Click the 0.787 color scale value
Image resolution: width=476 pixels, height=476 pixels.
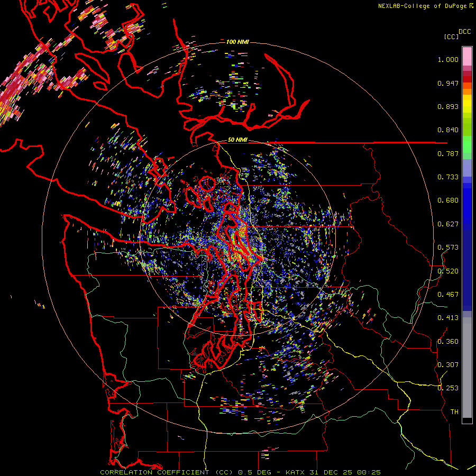point(448,153)
